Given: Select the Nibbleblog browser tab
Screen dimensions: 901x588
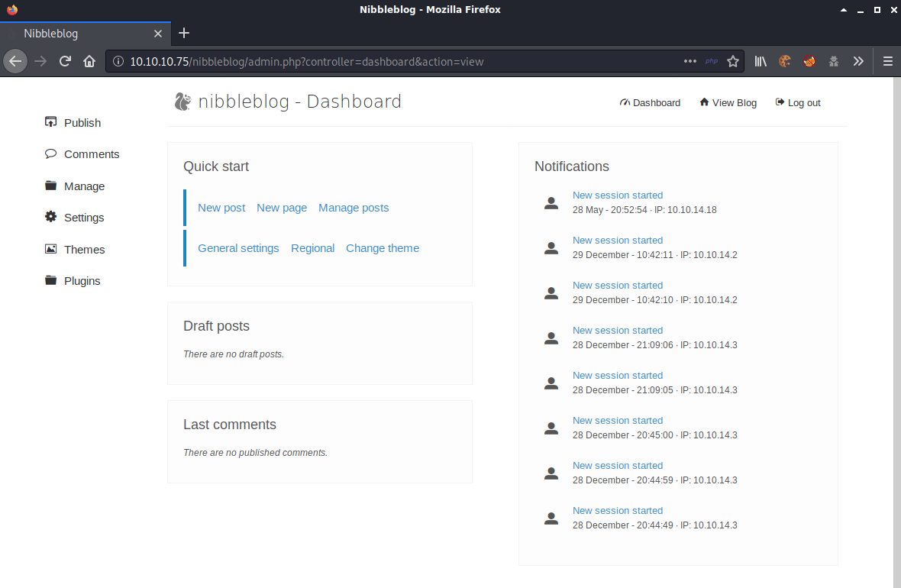Looking at the screenshot, I should (x=85, y=34).
